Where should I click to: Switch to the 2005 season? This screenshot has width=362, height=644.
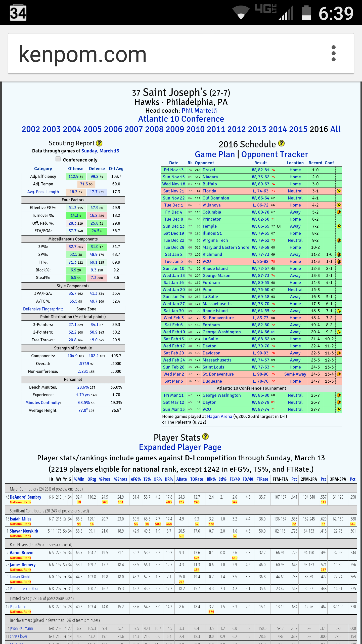point(93,129)
